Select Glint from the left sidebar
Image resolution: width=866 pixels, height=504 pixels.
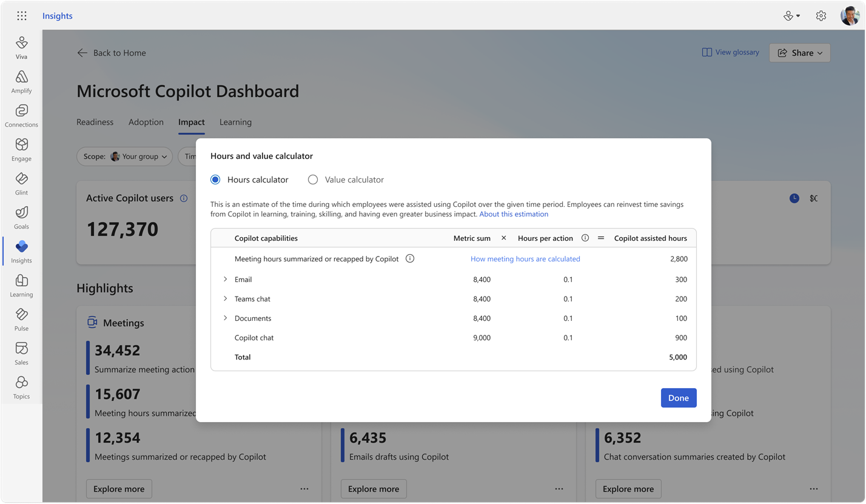tap(21, 184)
